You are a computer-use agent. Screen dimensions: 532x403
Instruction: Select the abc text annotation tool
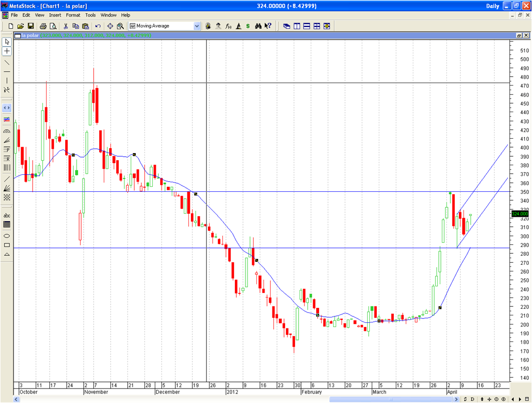point(7,216)
